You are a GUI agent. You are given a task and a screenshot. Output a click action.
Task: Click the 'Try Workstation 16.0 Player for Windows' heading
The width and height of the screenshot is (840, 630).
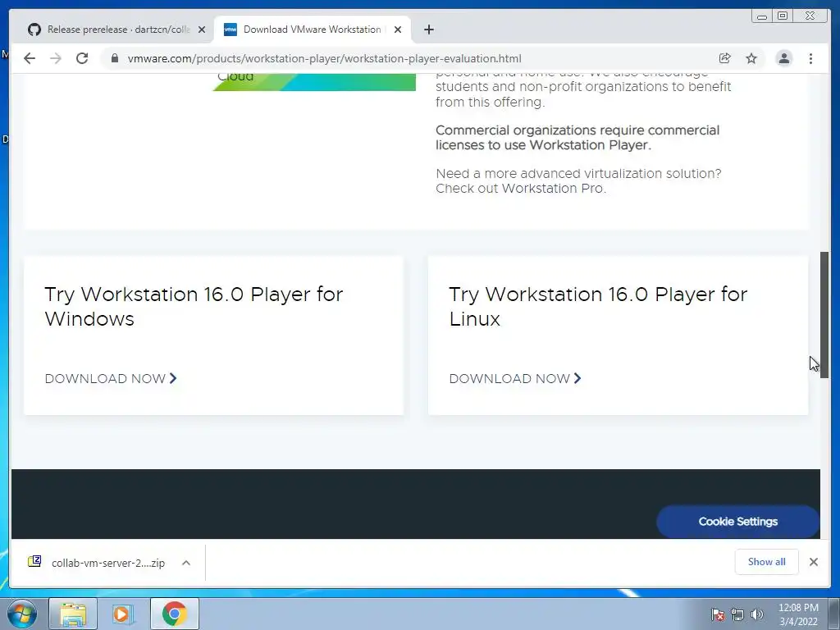pyautogui.click(x=194, y=307)
